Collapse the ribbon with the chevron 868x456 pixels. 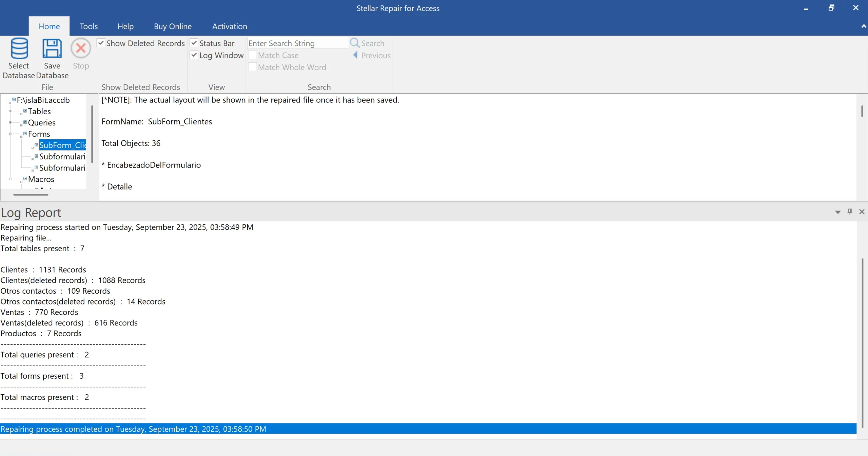click(x=863, y=26)
